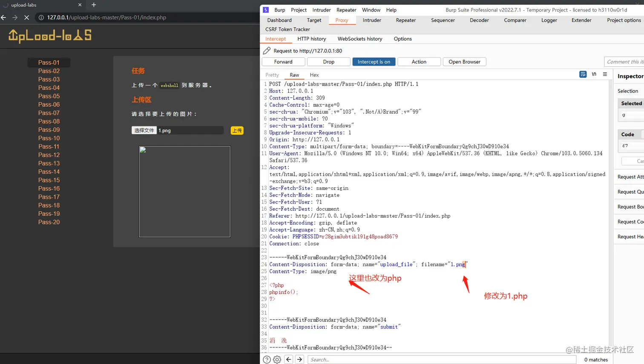
Task: Click the blue message-view icon above the request editor
Action: 583,75
